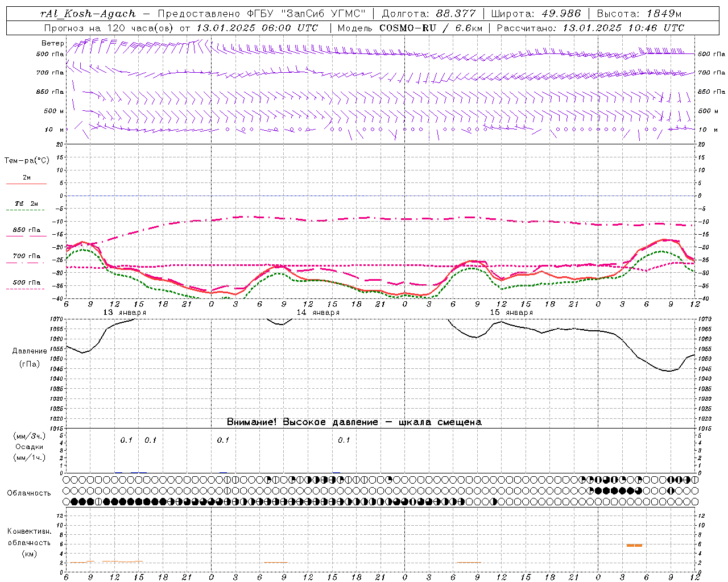Click the 'Тем-ра(°C)' temperature panel label
The width and height of the screenshot is (728, 582).
coord(27,161)
